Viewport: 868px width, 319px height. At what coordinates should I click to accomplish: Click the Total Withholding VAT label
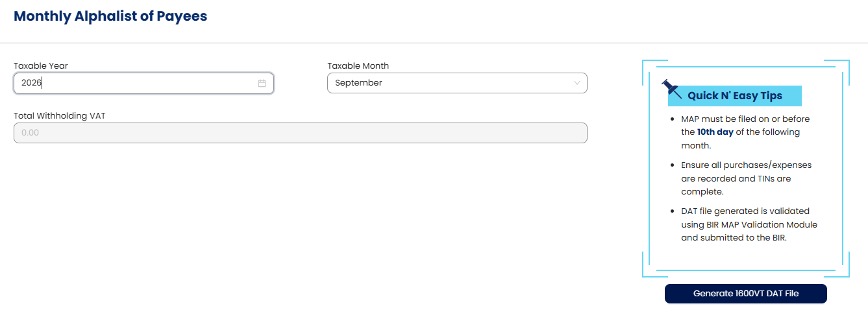click(x=60, y=115)
